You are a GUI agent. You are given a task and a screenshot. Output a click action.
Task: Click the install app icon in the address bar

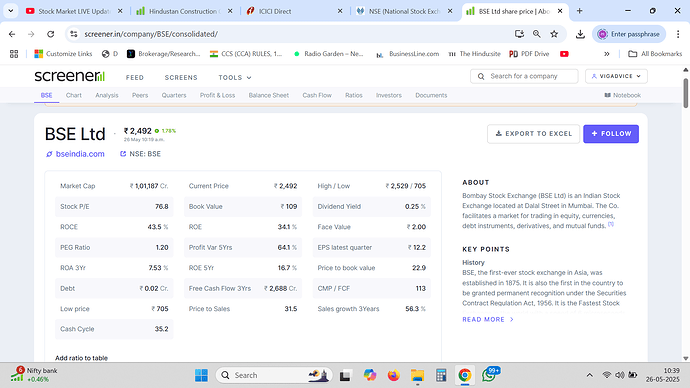519,34
